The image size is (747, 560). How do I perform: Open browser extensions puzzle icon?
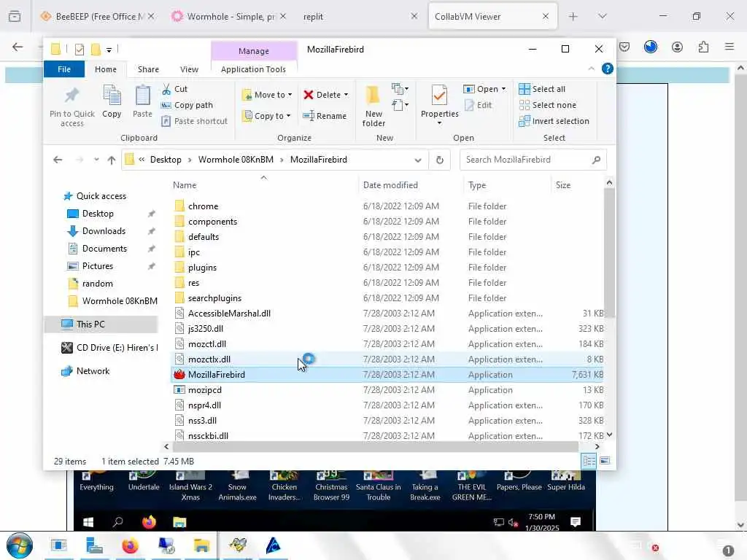(703, 47)
